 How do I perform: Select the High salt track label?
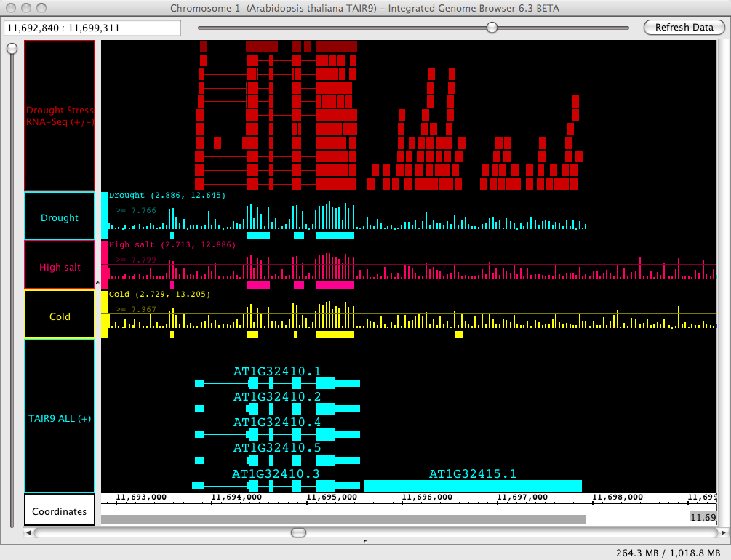[60, 265]
